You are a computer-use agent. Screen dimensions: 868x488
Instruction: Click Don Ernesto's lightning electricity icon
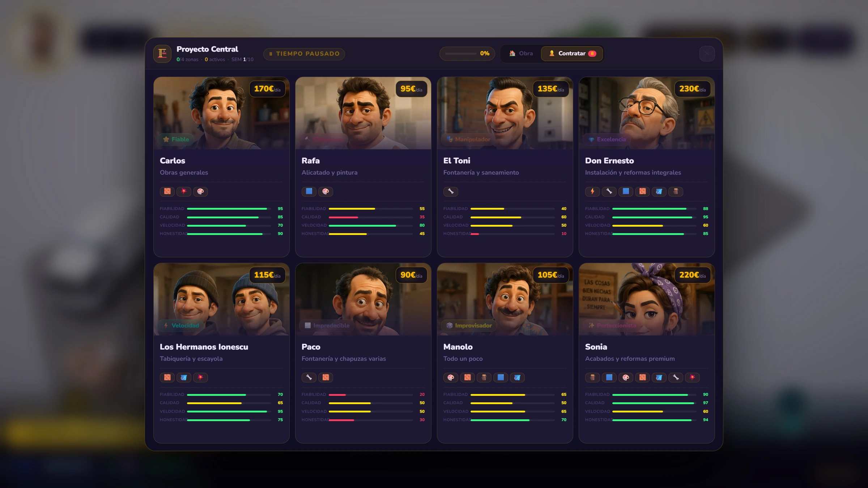pyautogui.click(x=592, y=191)
